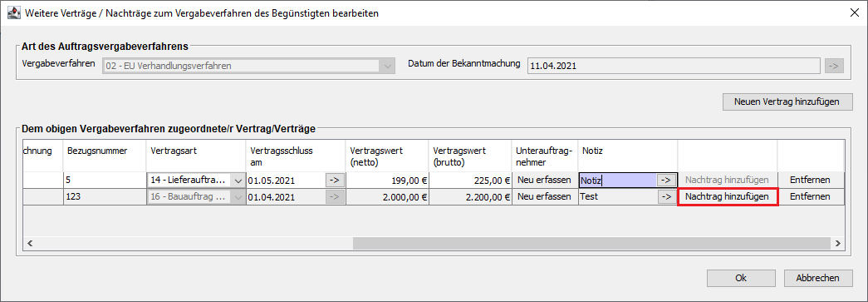The width and height of the screenshot is (868, 302).
Task: Click the Vertragsart column header
Action: (x=196, y=156)
